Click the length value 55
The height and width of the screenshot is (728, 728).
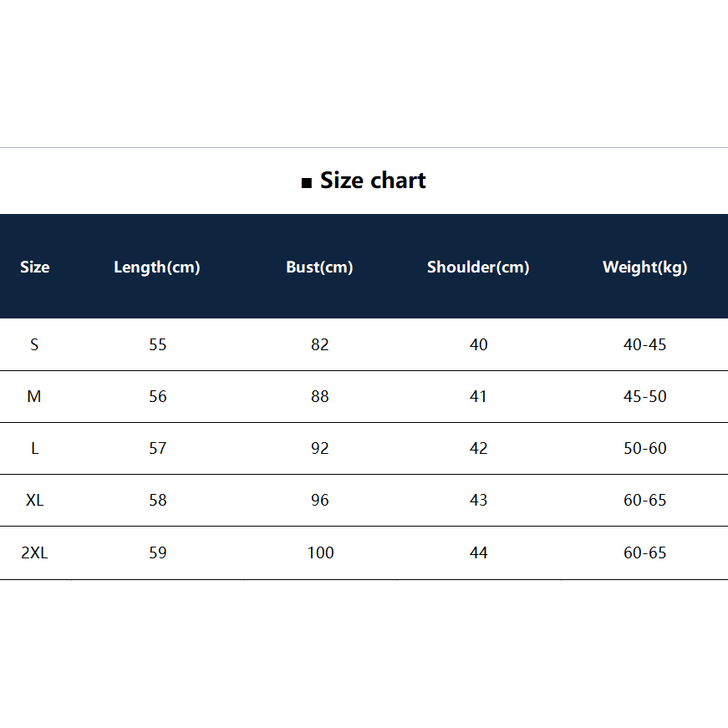pyautogui.click(x=158, y=344)
